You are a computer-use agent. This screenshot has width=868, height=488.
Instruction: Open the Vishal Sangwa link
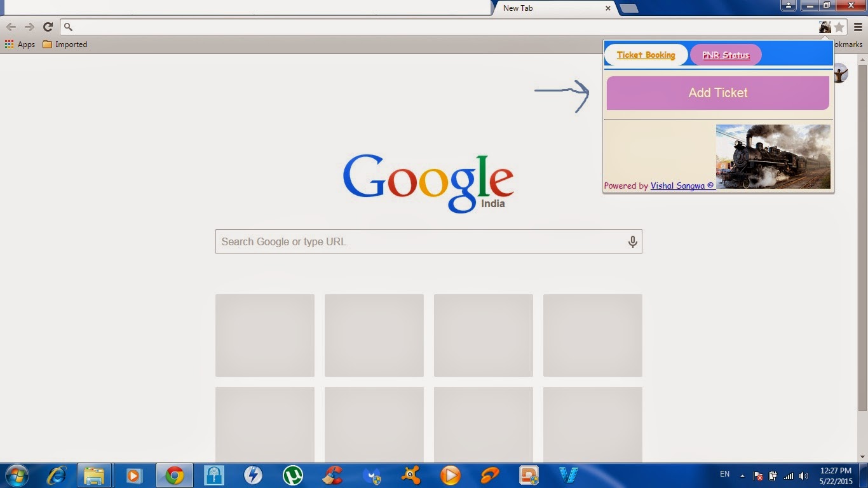pyautogui.click(x=682, y=186)
